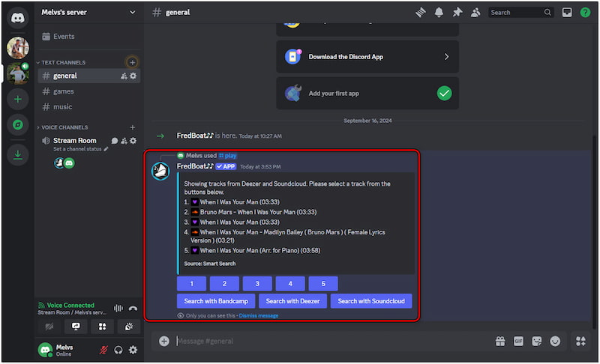Show pinned messages
This screenshot has height=364, width=600.
click(457, 12)
